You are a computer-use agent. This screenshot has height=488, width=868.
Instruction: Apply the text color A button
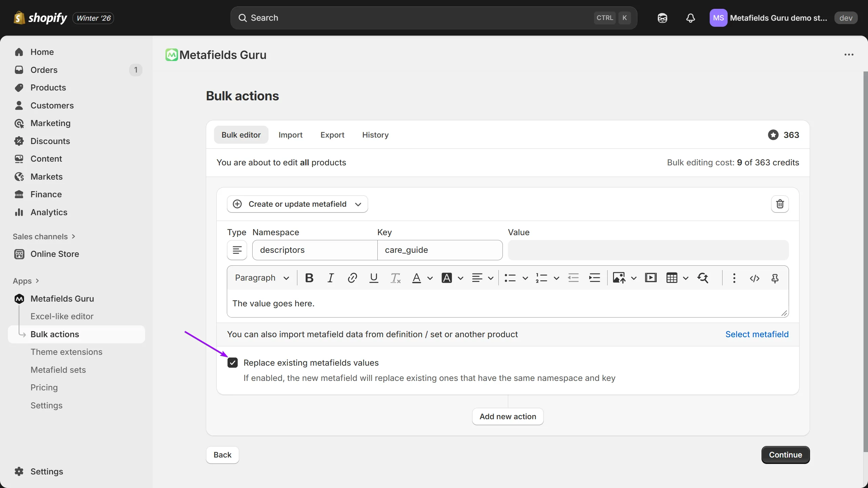[416, 278]
